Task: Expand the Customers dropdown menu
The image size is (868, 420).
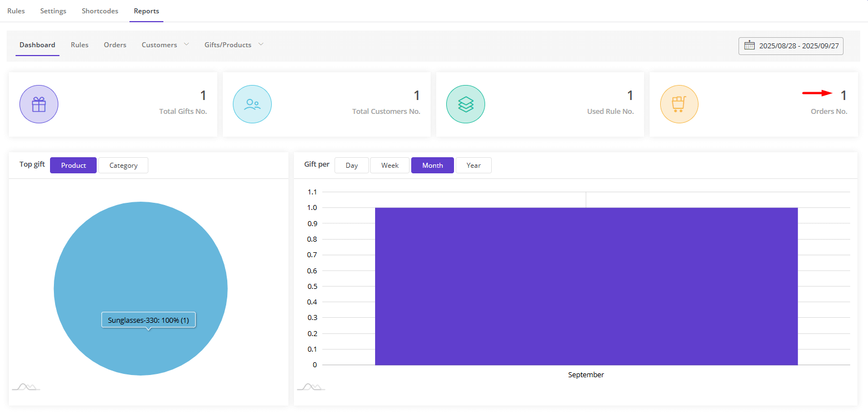Action: (165, 45)
